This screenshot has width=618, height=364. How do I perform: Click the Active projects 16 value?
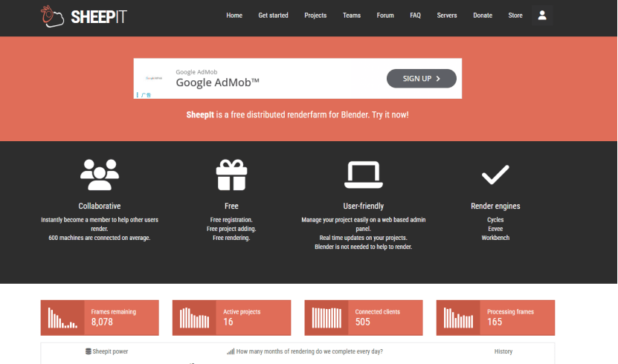point(228,322)
